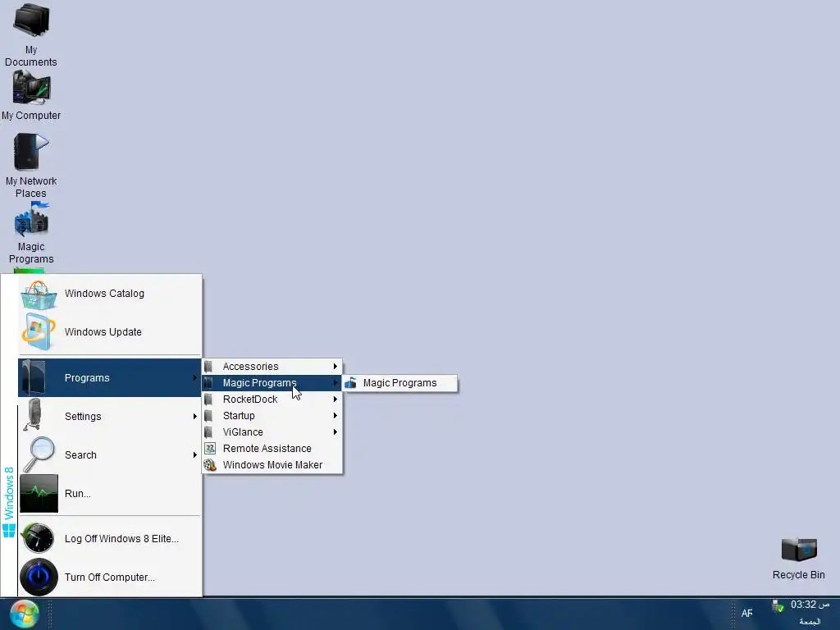This screenshot has height=630, width=840.
Task: Select the Settings label in Start menu
Action: click(83, 416)
